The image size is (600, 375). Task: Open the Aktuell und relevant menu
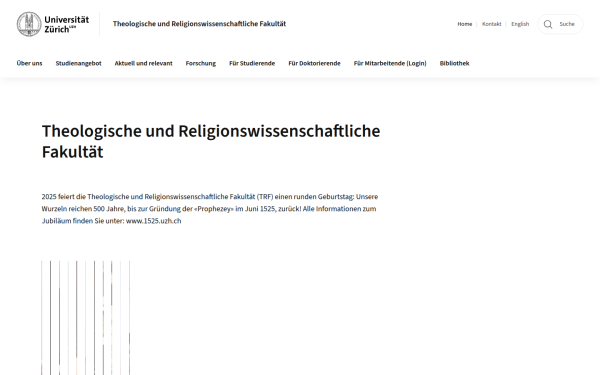click(143, 63)
